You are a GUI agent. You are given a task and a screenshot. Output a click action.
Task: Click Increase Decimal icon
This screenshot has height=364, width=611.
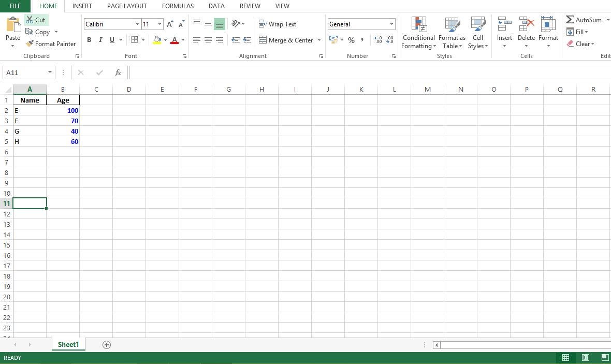(378, 40)
